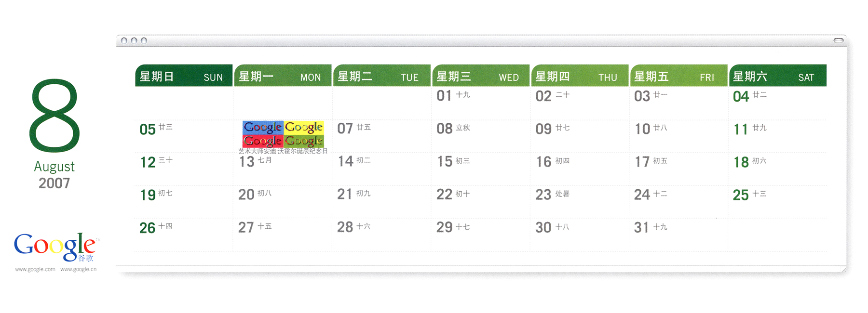This screenshot has height=313, width=868.
Task: Pick date 07 in the calendar
Action: click(x=345, y=129)
